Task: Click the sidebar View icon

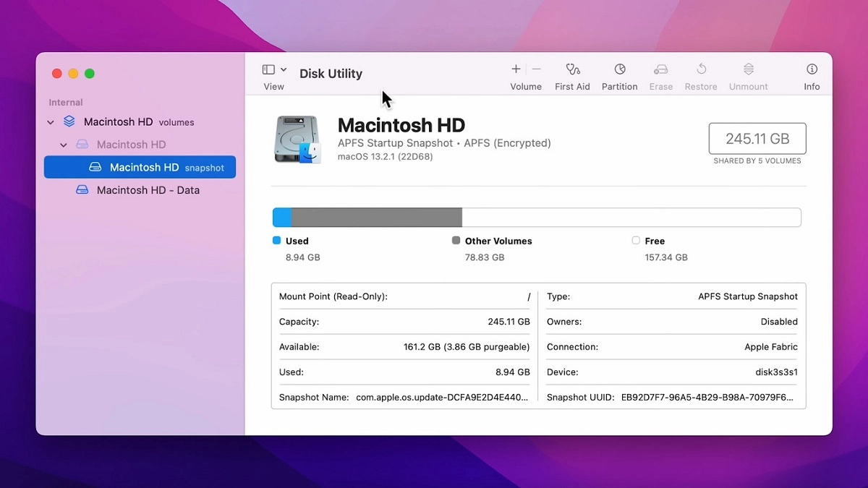Action: point(267,69)
